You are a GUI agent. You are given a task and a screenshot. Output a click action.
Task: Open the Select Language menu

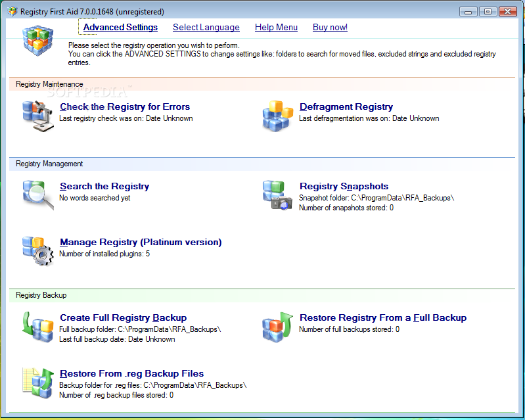point(206,27)
